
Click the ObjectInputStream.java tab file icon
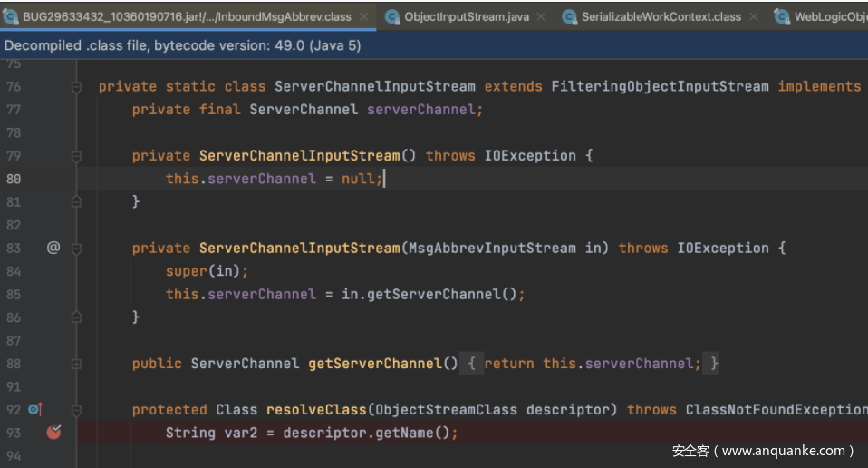click(x=391, y=16)
